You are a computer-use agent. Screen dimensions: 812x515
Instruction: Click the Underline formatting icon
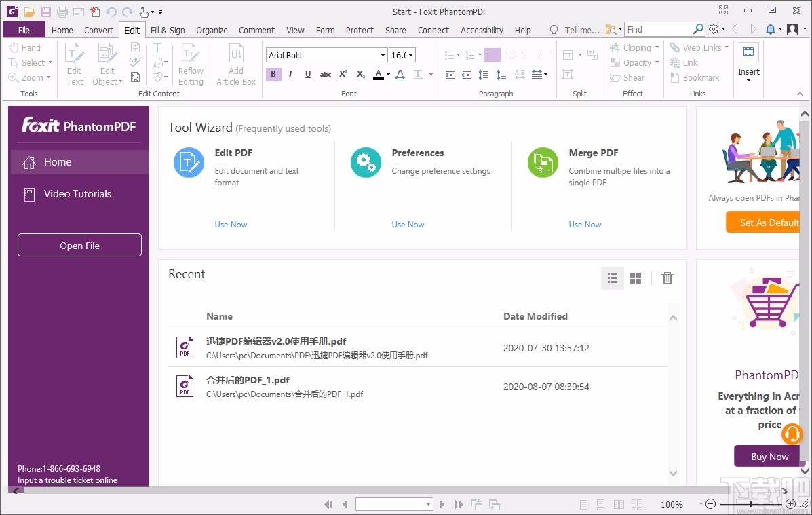point(308,75)
